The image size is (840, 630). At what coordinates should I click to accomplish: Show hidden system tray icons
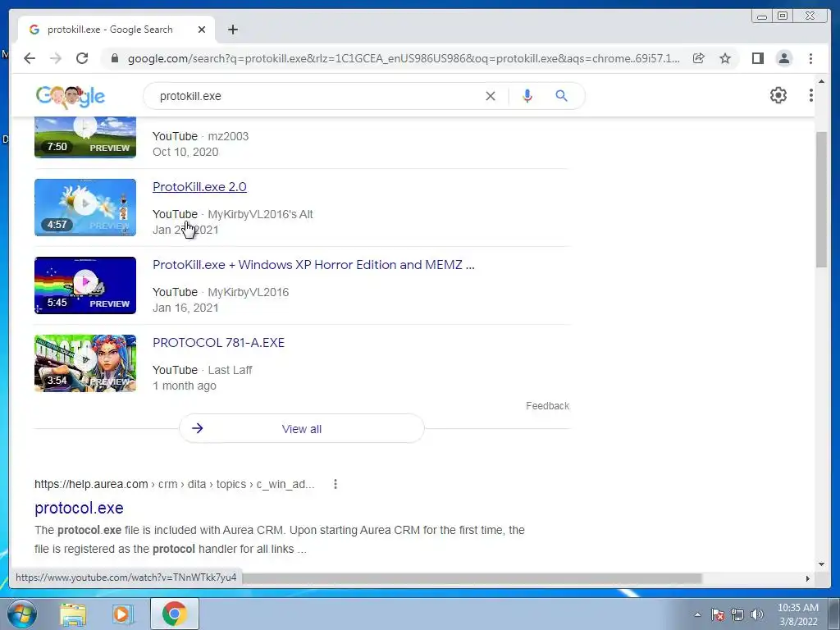pos(697,614)
